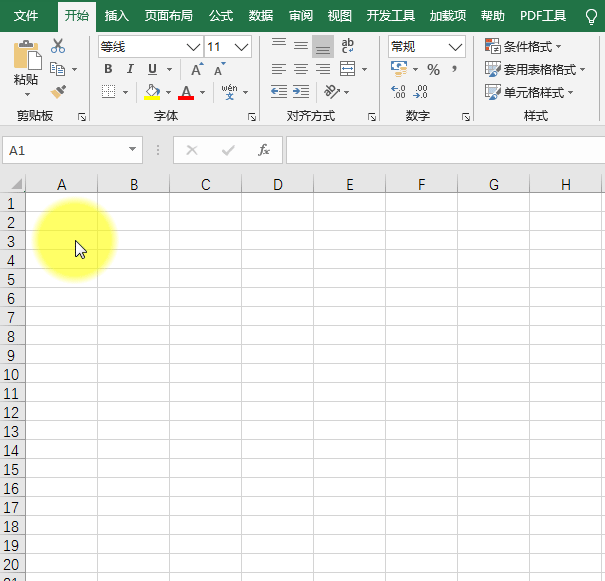The width and height of the screenshot is (605, 581).
Task: Increase indent in cell
Action: pos(301,92)
